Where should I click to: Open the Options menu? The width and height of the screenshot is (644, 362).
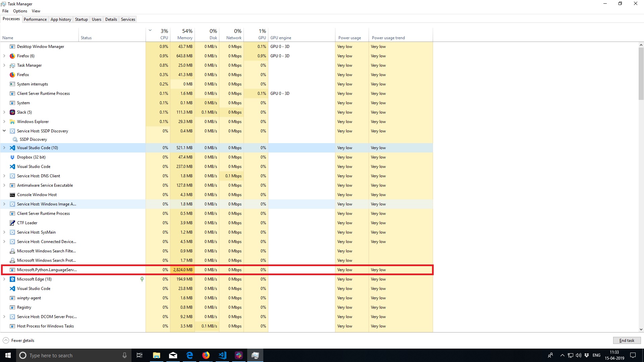click(x=20, y=11)
